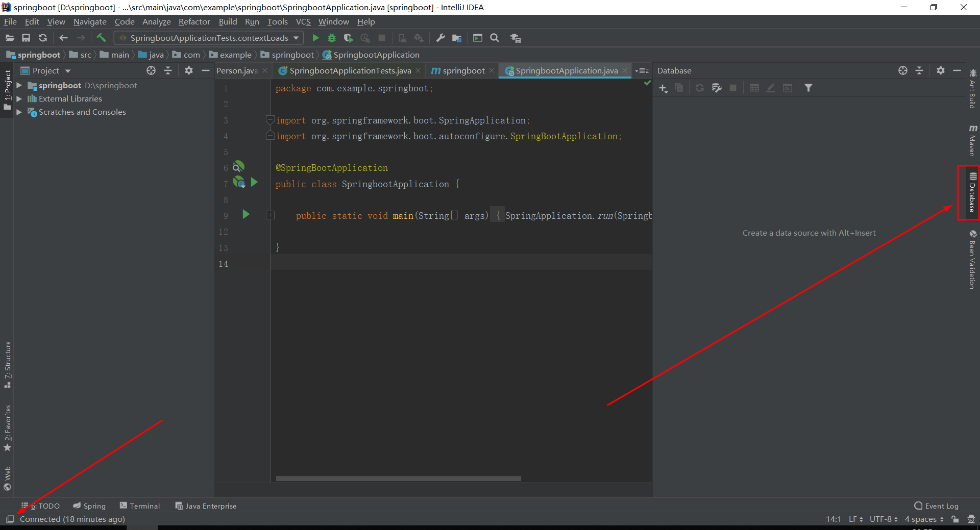Image resolution: width=980 pixels, height=530 pixels.
Task: Run with coverage shield icon
Action: click(348, 38)
